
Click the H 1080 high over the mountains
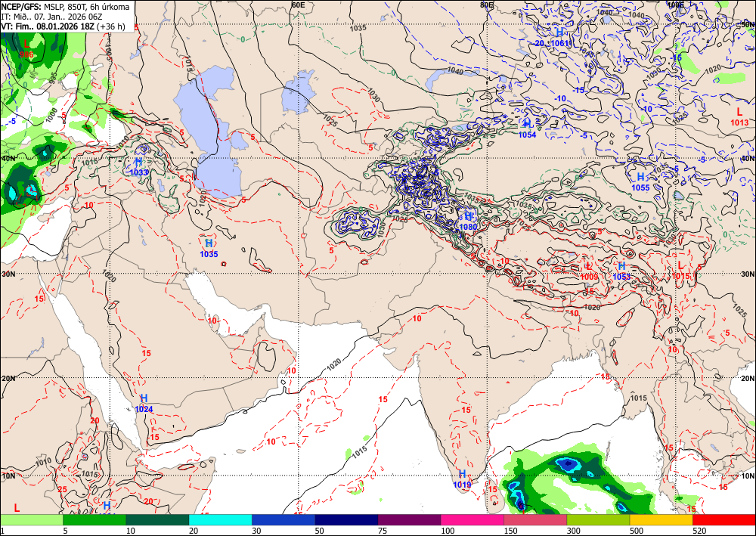[468, 222]
